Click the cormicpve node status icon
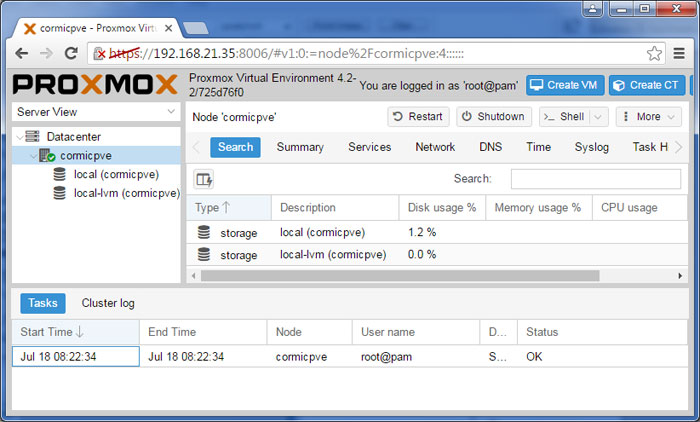 (x=47, y=155)
